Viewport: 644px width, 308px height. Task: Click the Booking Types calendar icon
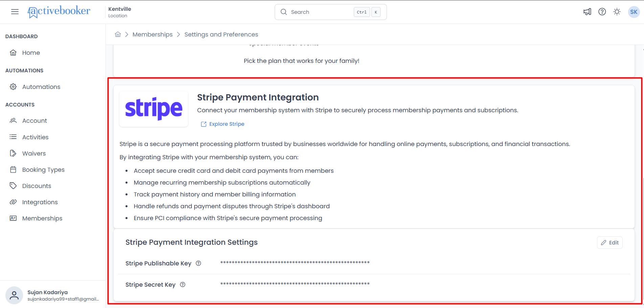(x=13, y=169)
